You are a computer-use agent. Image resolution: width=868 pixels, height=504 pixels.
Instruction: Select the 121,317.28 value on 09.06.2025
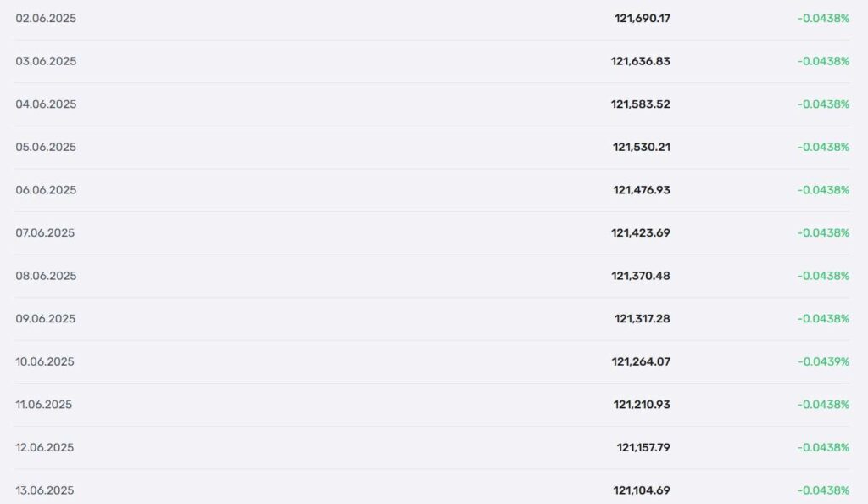click(x=643, y=318)
